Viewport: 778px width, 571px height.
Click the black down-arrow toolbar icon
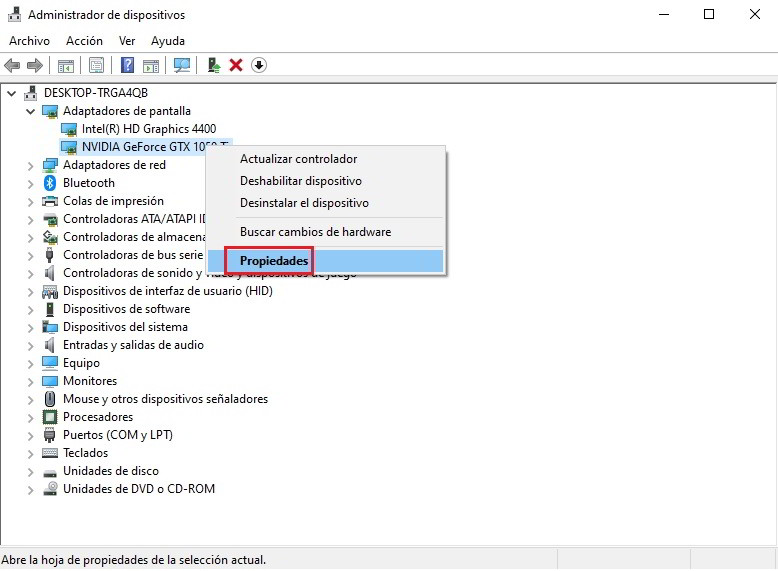tap(259, 66)
